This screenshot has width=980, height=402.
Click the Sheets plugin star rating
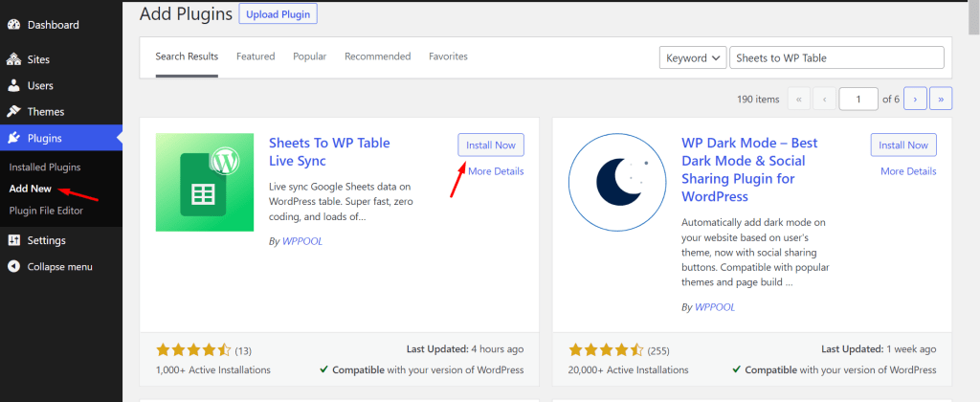(193, 350)
